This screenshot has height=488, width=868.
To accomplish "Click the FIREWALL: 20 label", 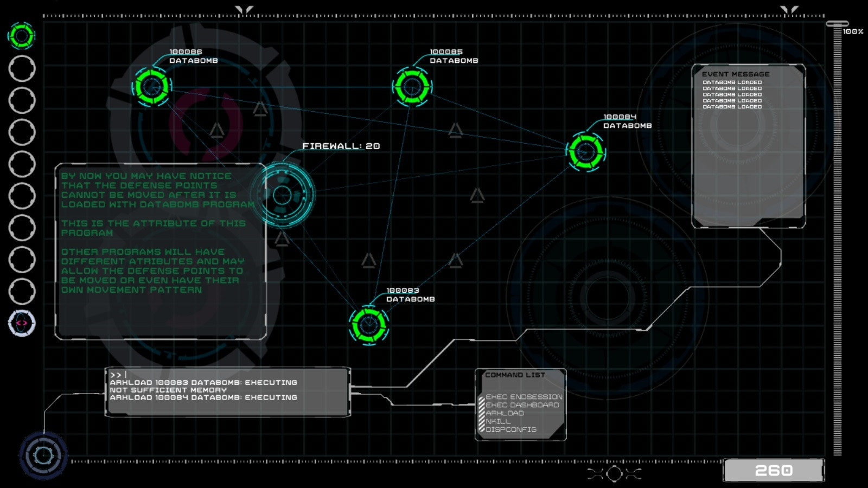I will pyautogui.click(x=341, y=146).
